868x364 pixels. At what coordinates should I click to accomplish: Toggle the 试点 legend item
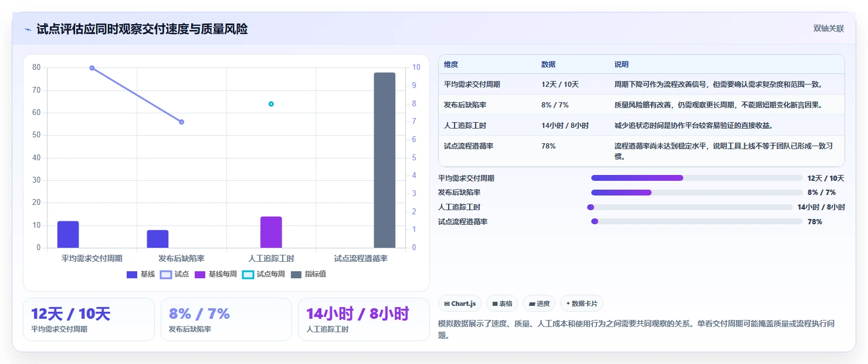[175, 274]
